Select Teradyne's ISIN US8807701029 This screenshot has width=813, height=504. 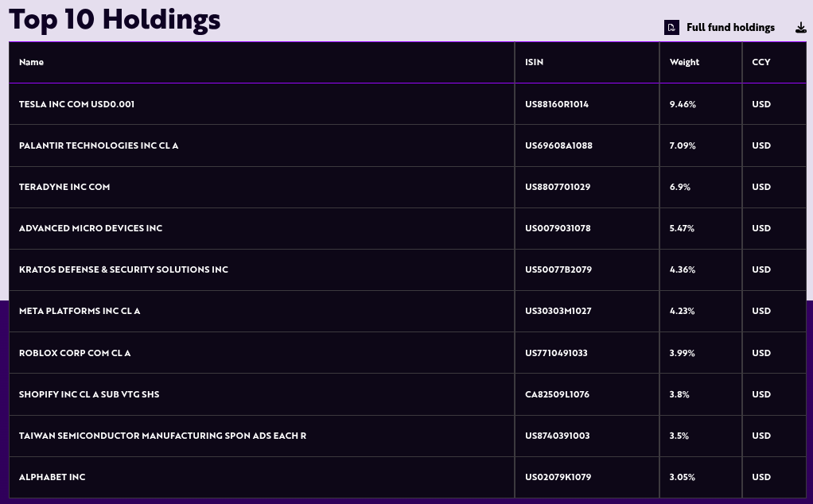click(558, 187)
